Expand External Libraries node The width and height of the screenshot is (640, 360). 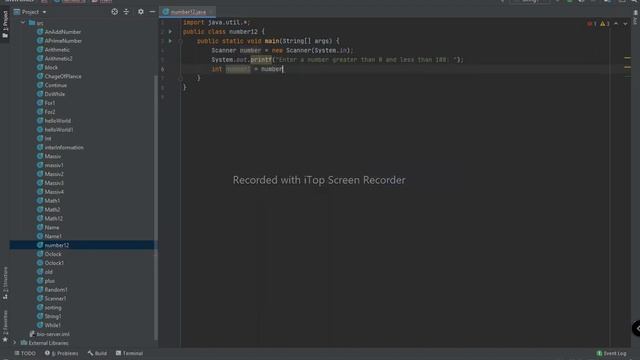click(x=15, y=343)
